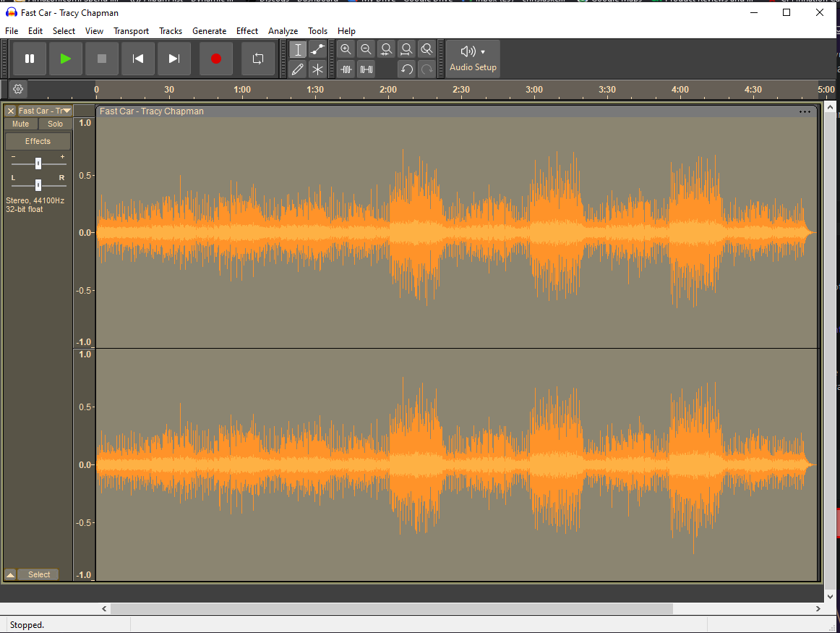Select the Draw pencil tool
This screenshot has height=633, width=840.
point(298,69)
